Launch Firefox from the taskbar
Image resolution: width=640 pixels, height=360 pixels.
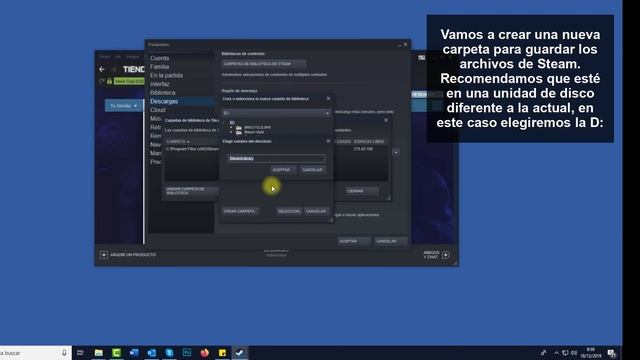point(204,353)
